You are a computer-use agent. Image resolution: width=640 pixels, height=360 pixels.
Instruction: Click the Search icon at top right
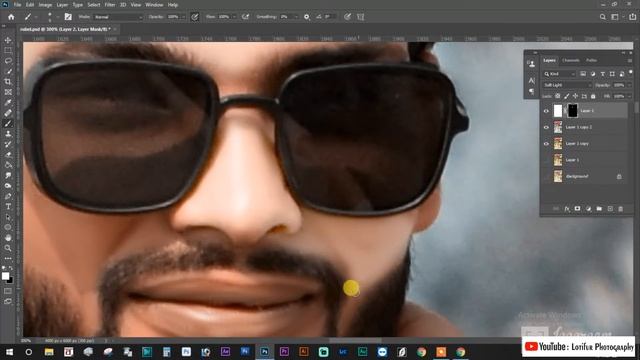point(602,17)
